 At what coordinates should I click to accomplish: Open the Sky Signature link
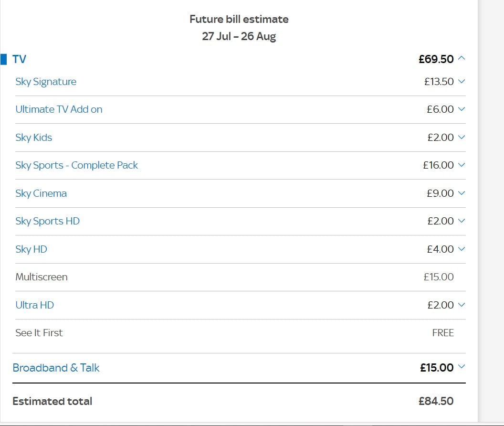tap(46, 82)
